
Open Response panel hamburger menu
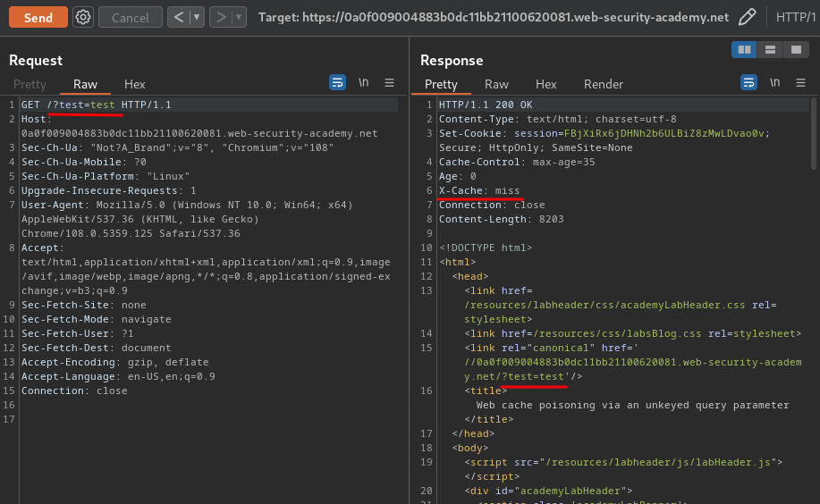(x=800, y=82)
